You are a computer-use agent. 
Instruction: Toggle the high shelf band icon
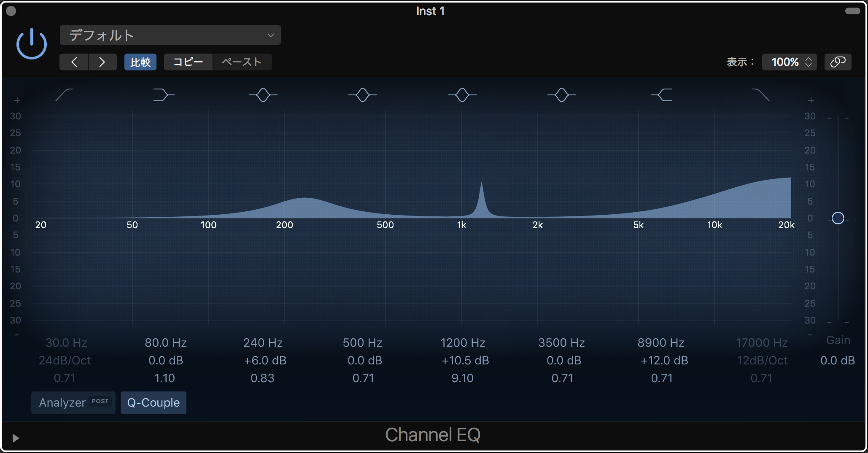coord(662,95)
